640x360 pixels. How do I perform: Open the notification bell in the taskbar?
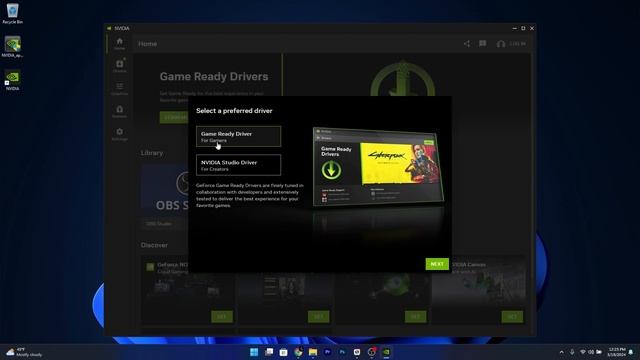[x=631, y=352]
